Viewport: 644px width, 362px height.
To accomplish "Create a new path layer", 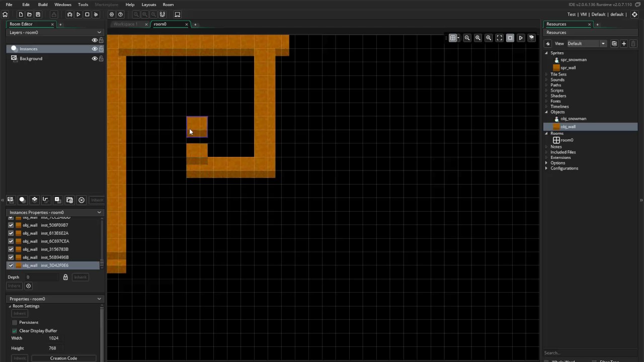I will coord(45,200).
